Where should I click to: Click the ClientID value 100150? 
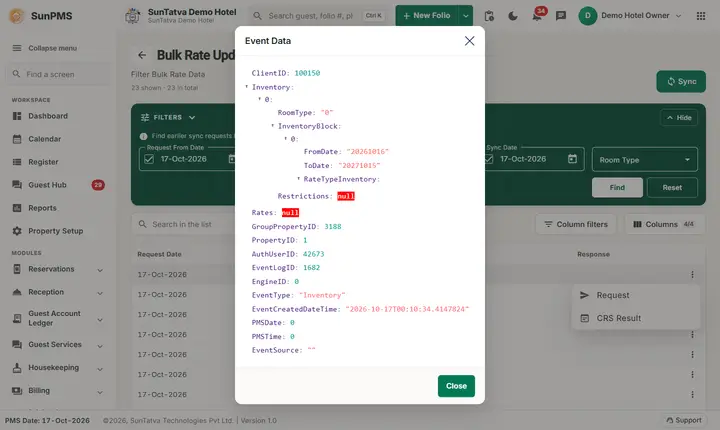(x=307, y=73)
